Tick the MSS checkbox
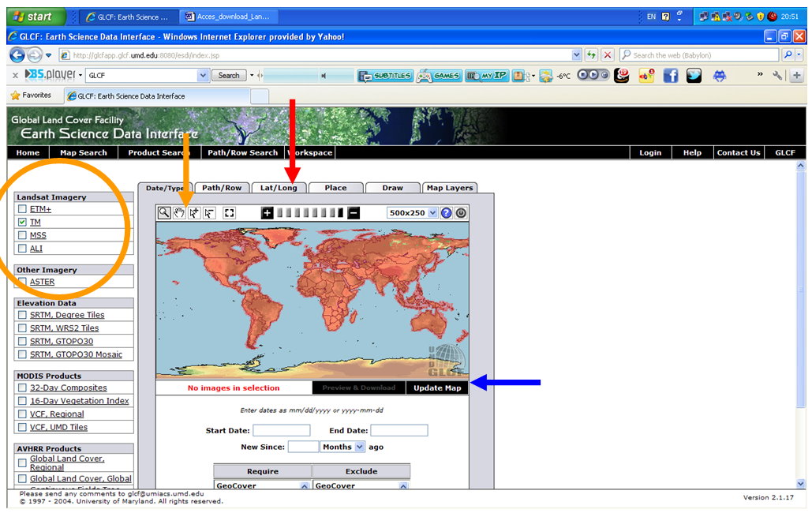This screenshot has width=812, height=513. [22, 235]
